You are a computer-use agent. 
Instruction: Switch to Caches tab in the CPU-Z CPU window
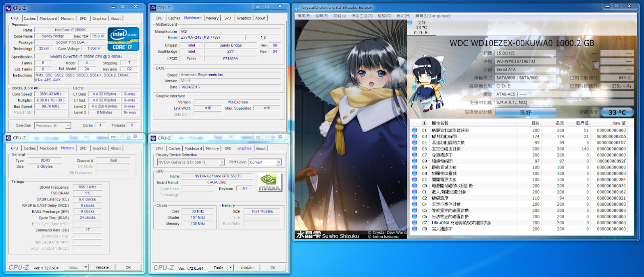coord(30,19)
